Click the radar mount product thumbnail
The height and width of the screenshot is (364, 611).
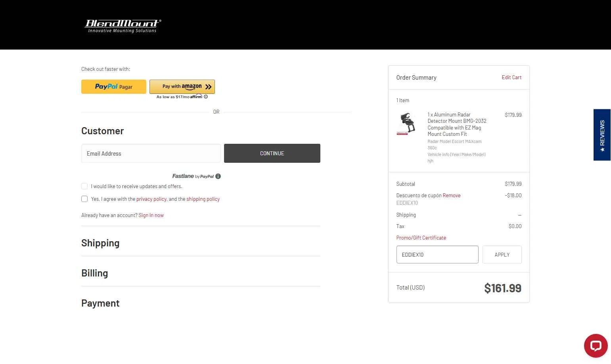[x=407, y=124]
